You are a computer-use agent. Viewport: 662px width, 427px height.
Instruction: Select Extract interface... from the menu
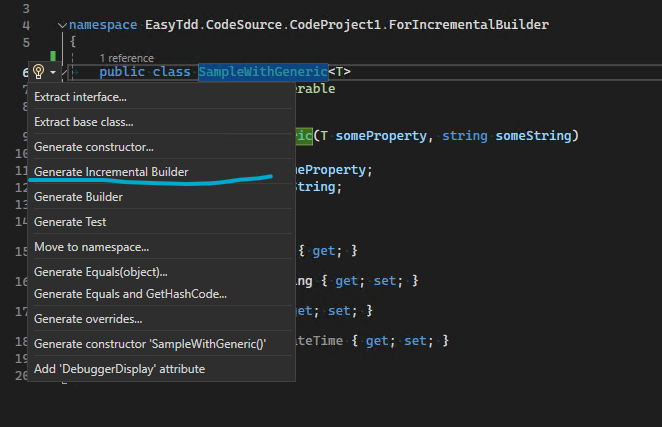pos(160,97)
